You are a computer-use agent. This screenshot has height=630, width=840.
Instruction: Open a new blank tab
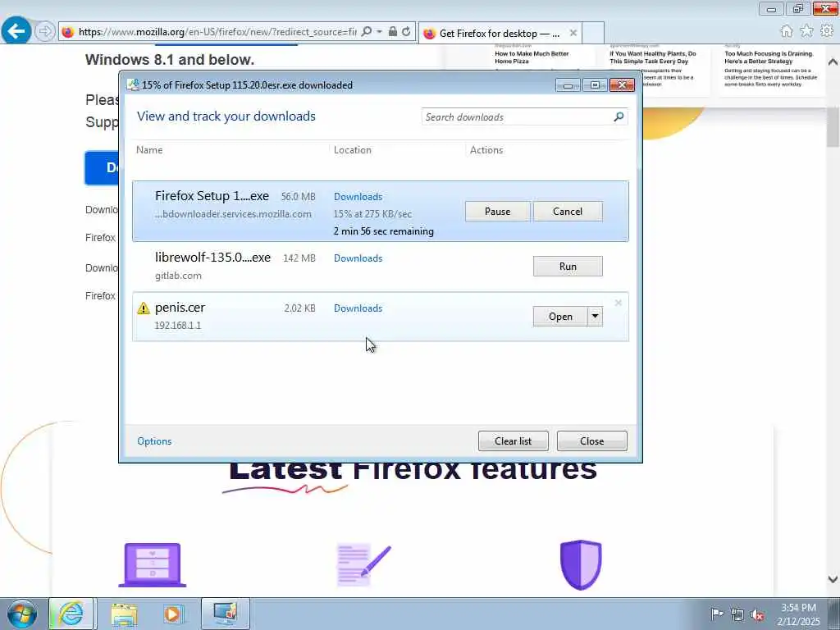(x=593, y=33)
